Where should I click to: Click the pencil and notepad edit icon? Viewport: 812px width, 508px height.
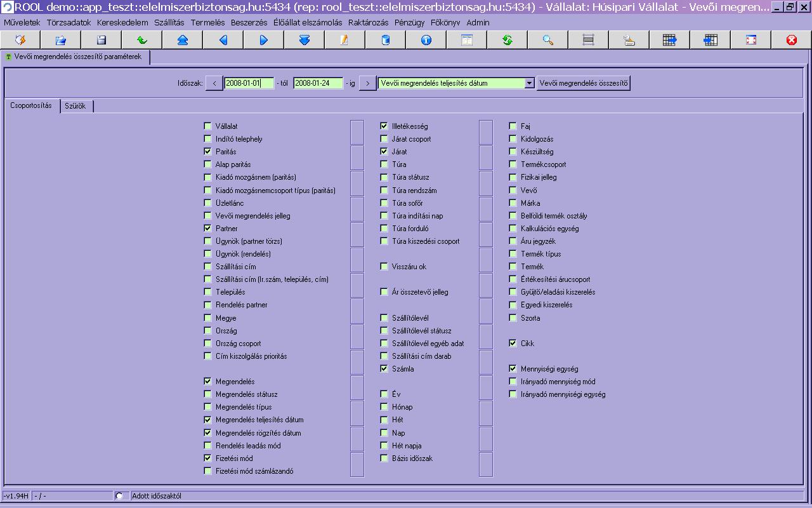point(344,40)
